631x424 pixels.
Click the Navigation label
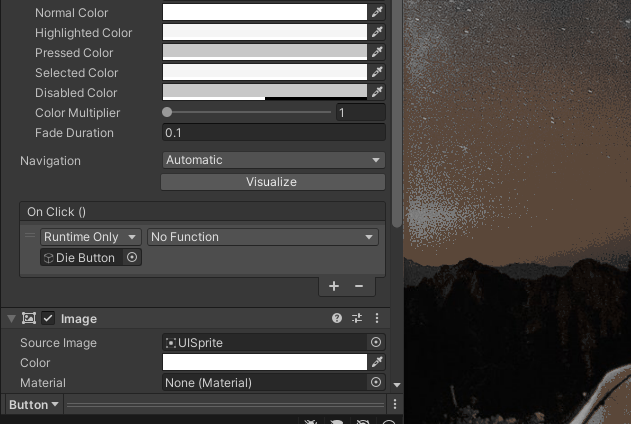click(50, 161)
